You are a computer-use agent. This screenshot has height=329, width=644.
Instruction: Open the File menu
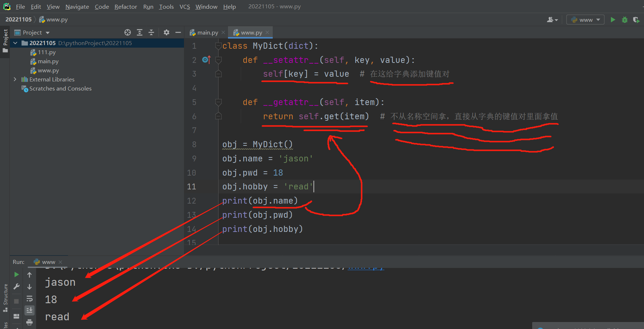(20, 7)
